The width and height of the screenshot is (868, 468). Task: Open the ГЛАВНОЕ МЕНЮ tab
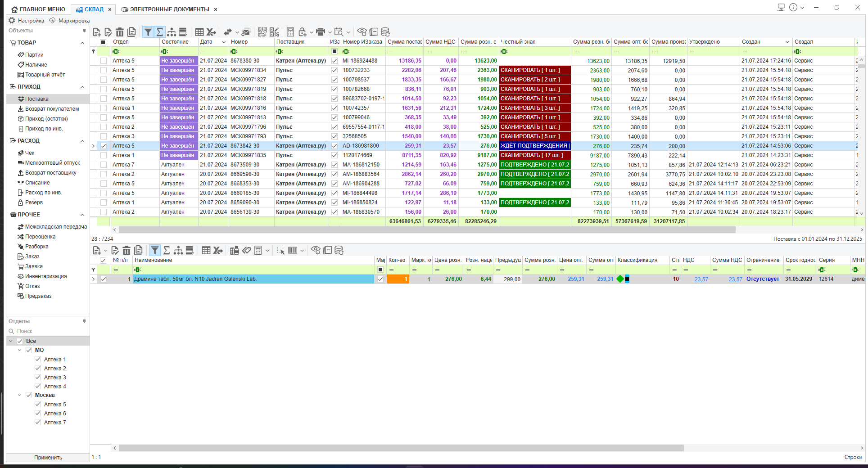coord(38,9)
